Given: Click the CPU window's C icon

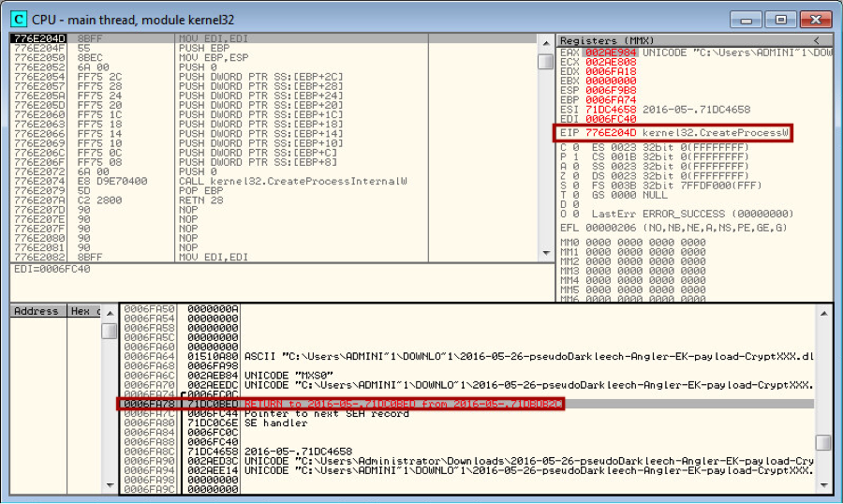Looking at the screenshot, I should pyautogui.click(x=18, y=19).
